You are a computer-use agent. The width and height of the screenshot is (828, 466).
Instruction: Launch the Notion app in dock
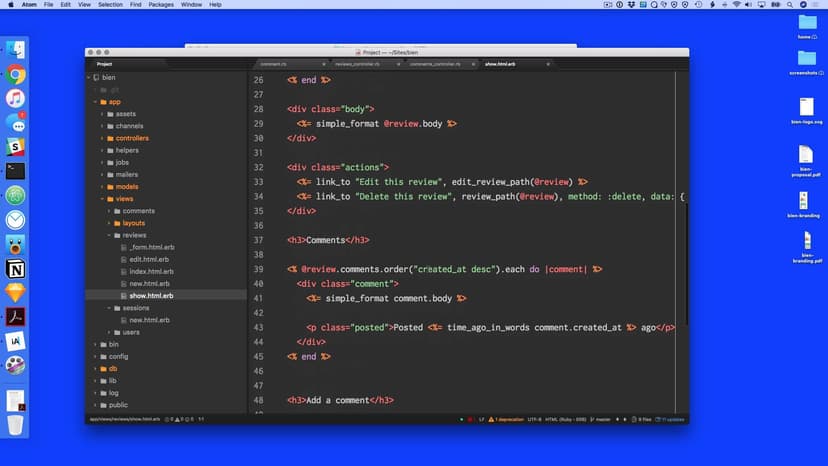tap(15, 269)
